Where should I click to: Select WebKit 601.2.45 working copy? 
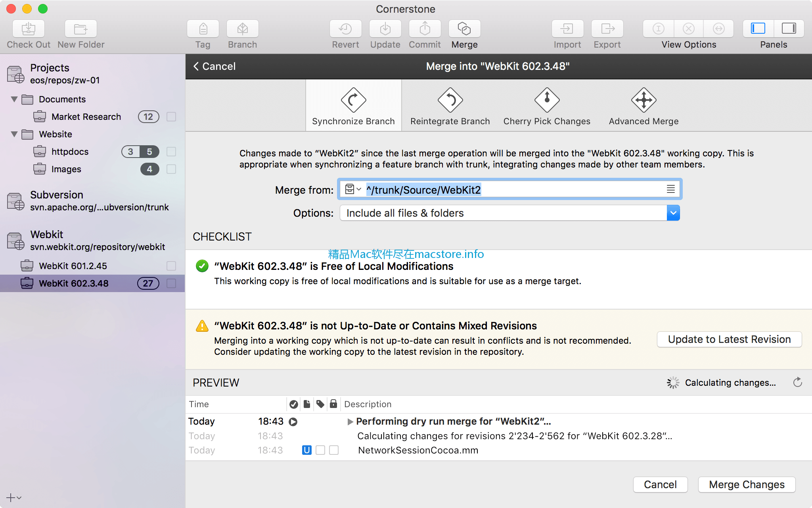click(x=92, y=266)
